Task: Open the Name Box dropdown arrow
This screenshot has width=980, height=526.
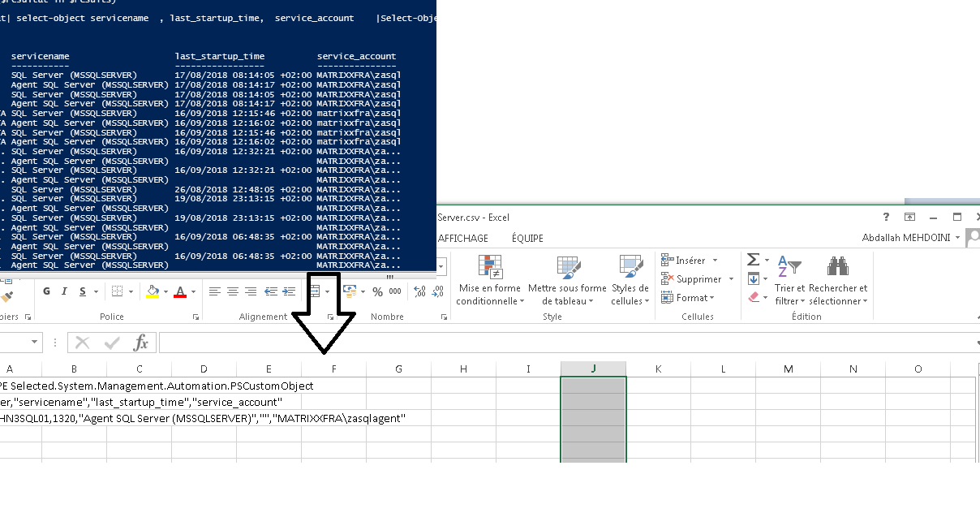Action: tap(34, 343)
